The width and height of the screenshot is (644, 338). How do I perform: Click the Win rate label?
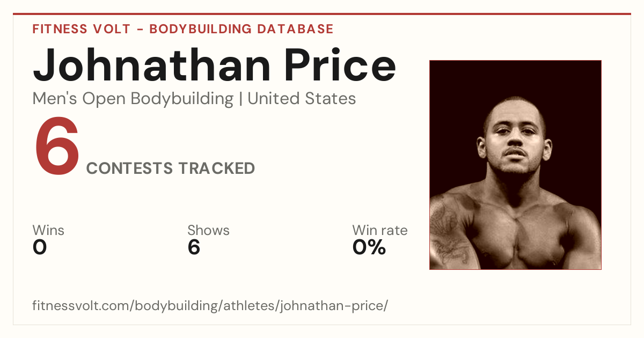[x=380, y=230]
